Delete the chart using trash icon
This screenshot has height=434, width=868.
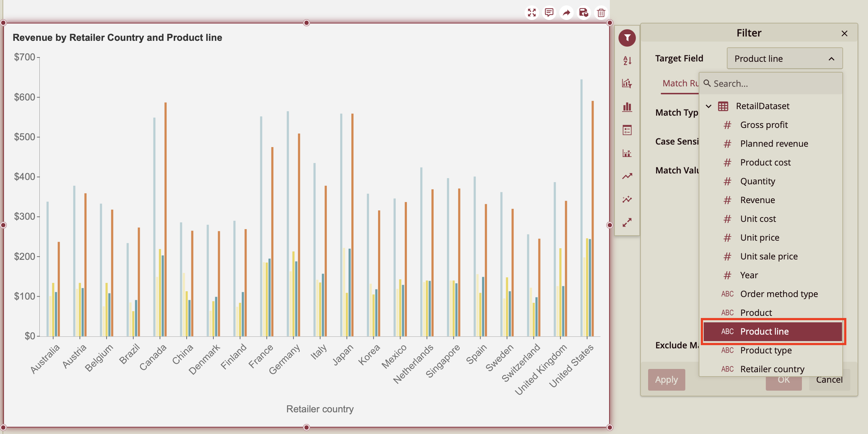pos(601,13)
